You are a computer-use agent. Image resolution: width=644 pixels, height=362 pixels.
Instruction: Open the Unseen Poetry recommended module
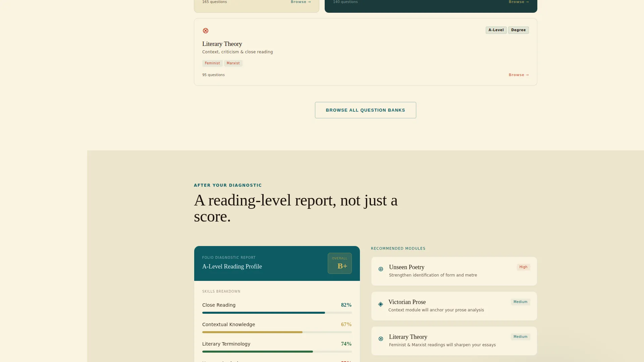pyautogui.click(x=454, y=271)
